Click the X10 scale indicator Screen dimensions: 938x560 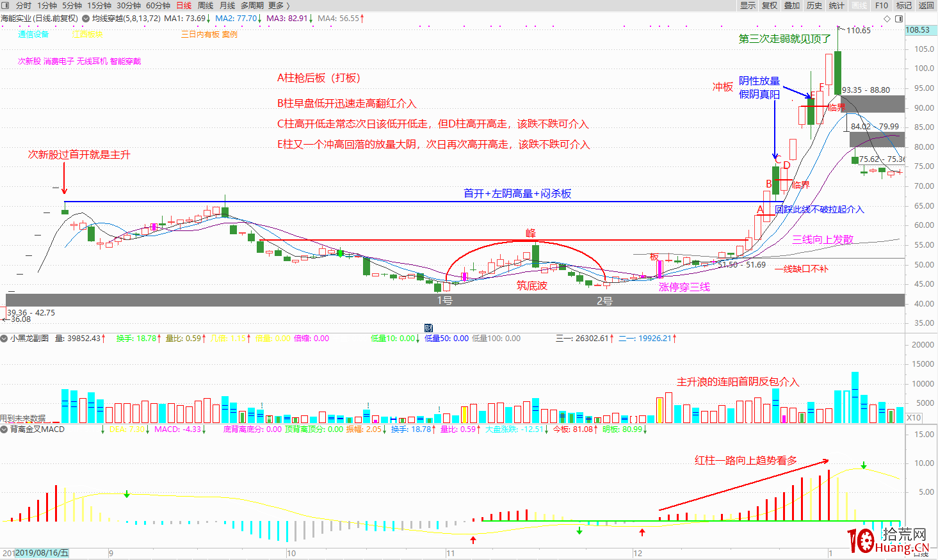point(914,418)
